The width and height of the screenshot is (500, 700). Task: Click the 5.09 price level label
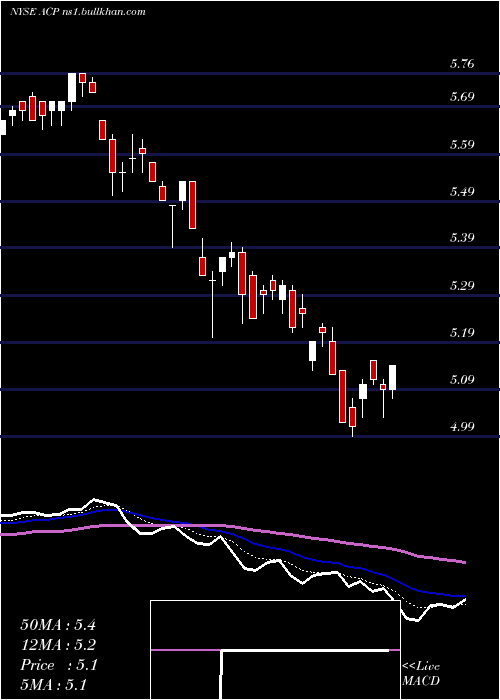tap(462, 380)
